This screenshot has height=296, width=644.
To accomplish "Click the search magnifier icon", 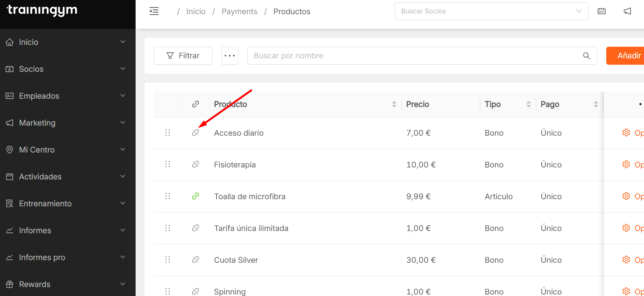I will click(x=586, y=56).
